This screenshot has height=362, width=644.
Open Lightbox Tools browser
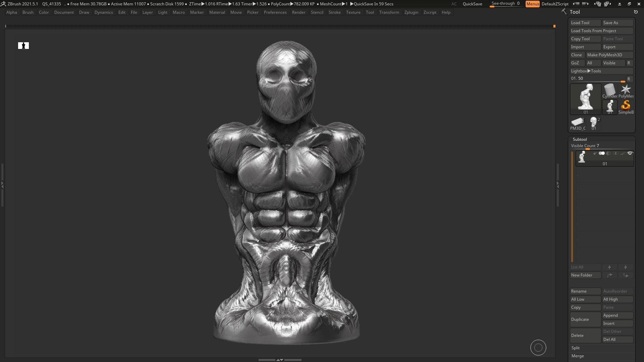[602, 71]
